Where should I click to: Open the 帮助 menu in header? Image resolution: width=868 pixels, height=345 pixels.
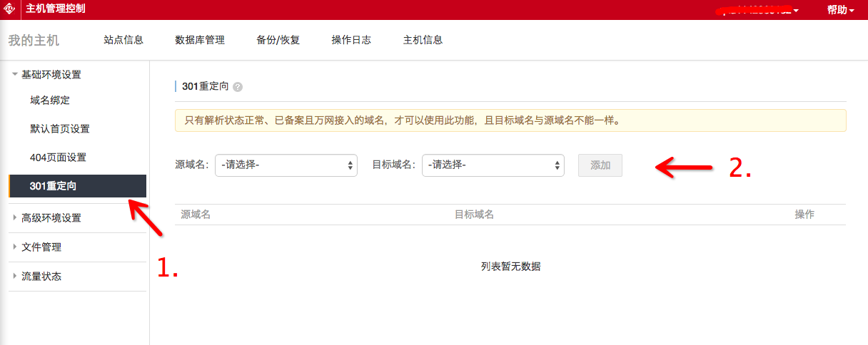[840, 10]
